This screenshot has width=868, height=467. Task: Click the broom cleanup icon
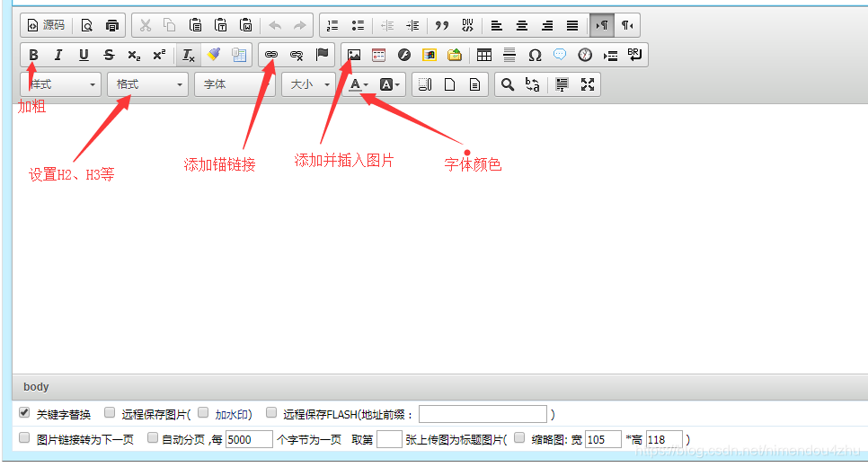click(214, 55)
